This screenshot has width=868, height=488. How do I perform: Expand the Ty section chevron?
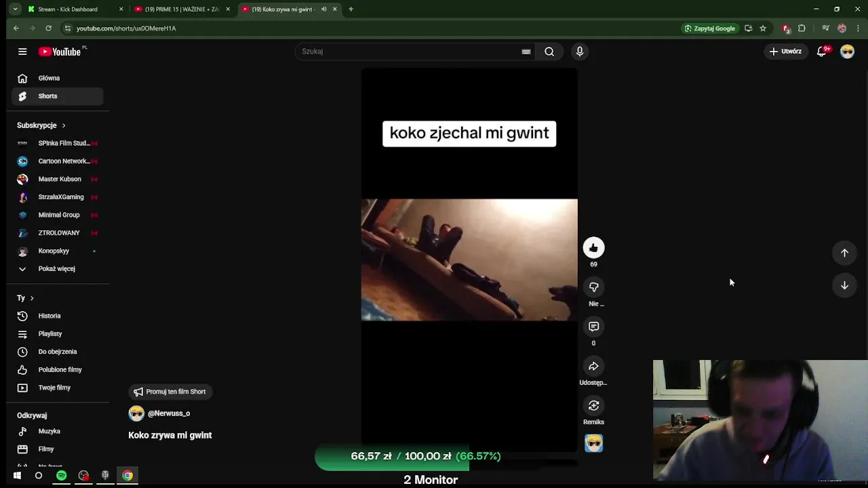click(31, 298)
